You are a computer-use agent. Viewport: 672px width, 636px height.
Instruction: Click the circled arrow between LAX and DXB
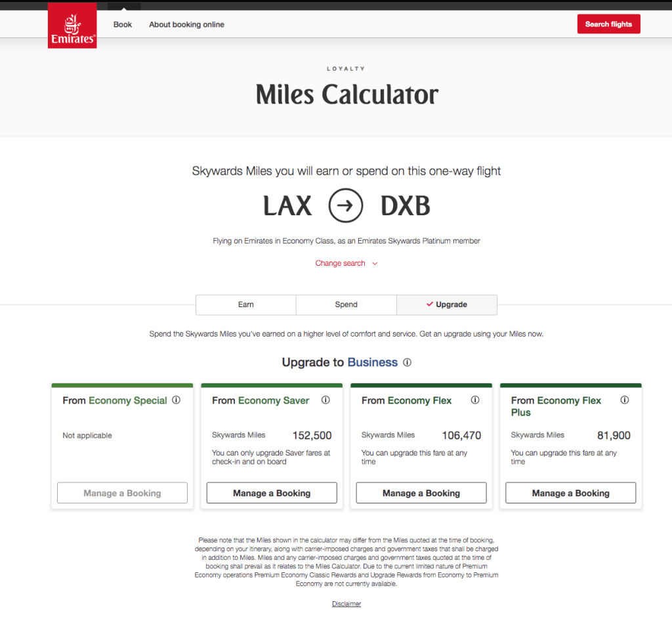[346, 207]
